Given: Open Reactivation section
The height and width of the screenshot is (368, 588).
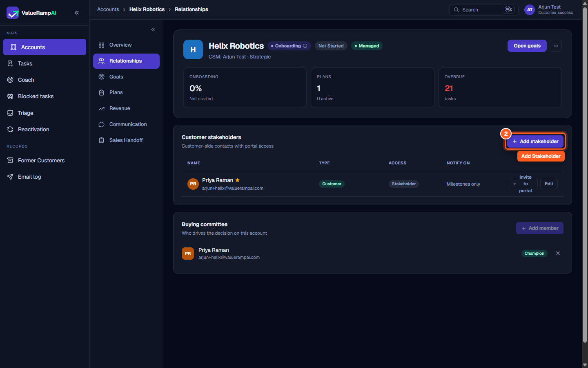Looking at the screenshot, I should [45, 129].
